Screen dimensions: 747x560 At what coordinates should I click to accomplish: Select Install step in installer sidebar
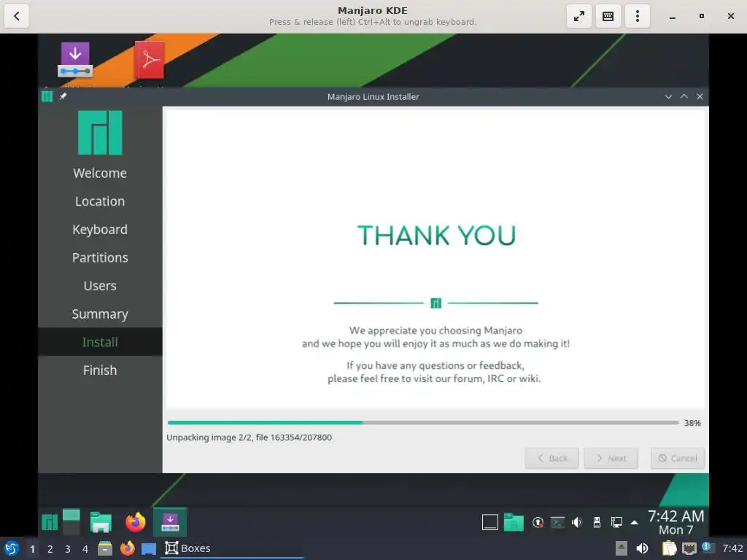(100, 342)
